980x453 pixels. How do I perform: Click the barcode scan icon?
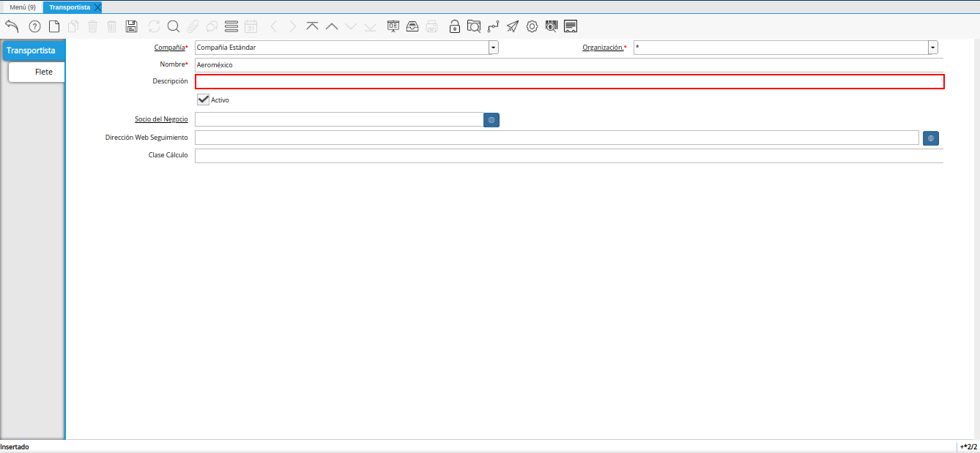point(552,26)
